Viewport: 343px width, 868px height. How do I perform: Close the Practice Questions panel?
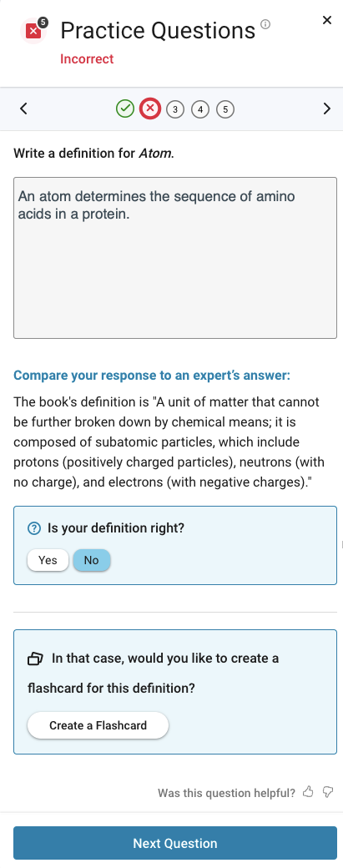pos(327,21)
